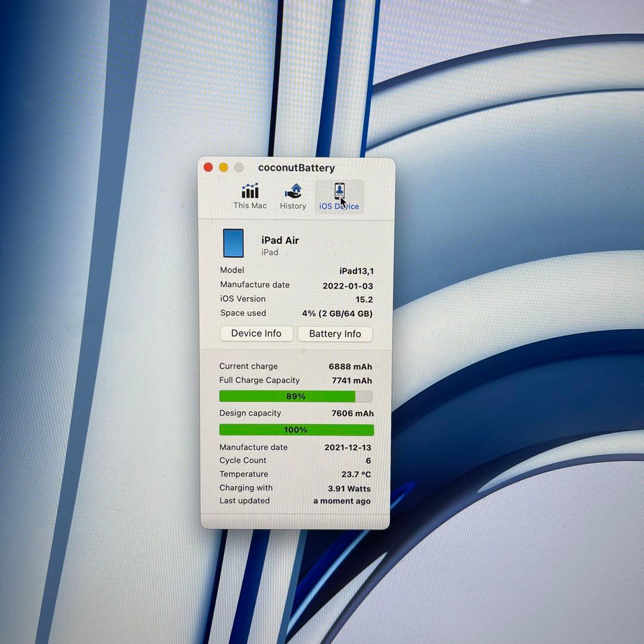Viewport: 644px width, 644px height.
Task: Switch to the History tab
Action: [293, 197]
